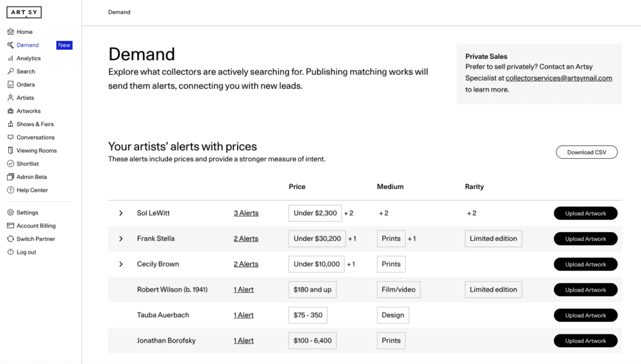
Task: Click the $180 and up price tag
Action: click(x=312, y=290)
